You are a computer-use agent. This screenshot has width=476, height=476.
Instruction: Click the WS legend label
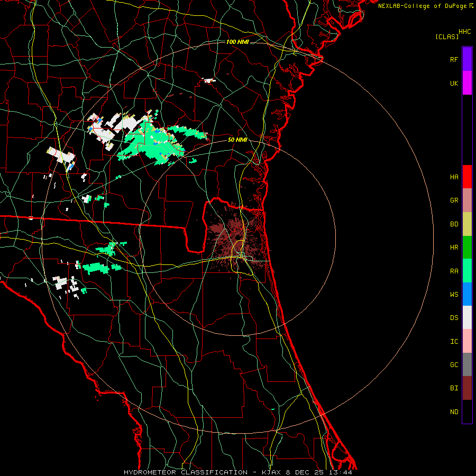454,294
